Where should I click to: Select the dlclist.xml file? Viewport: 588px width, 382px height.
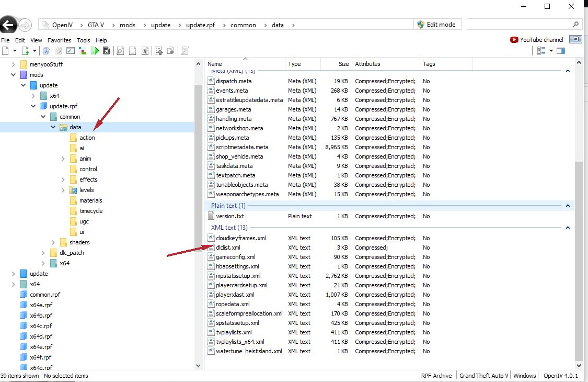228,248
